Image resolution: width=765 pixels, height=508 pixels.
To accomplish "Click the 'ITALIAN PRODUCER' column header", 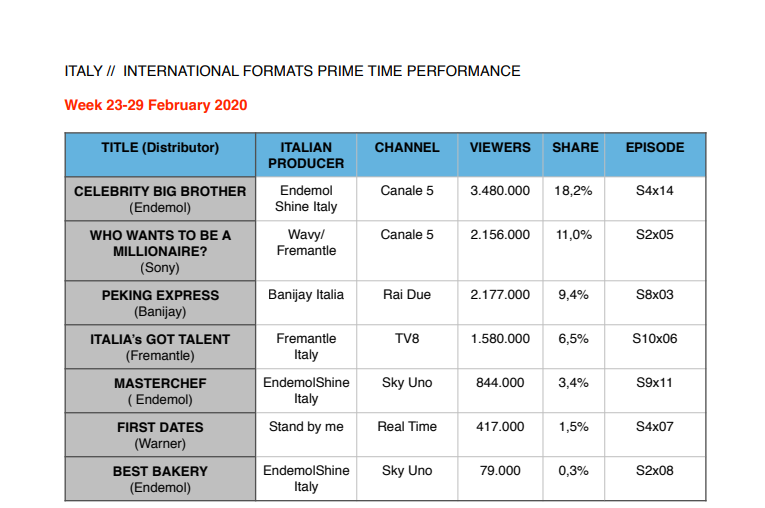I will pyautogui.click(x=306, y=155).
